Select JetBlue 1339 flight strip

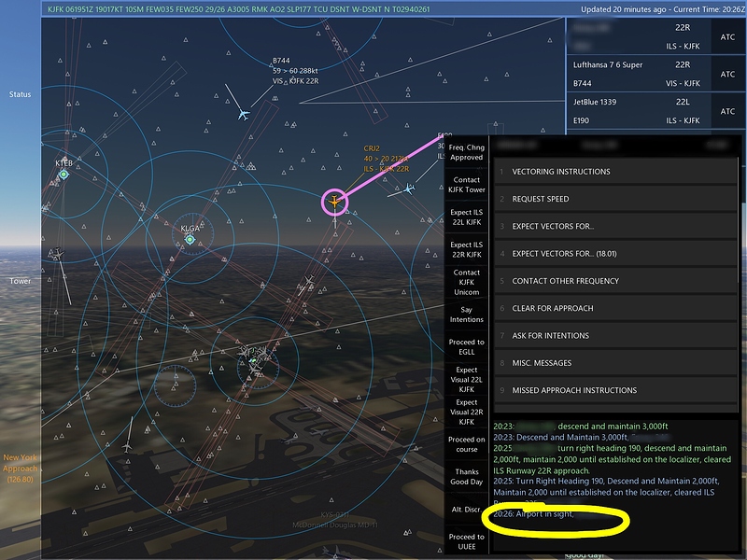(639, 111)
